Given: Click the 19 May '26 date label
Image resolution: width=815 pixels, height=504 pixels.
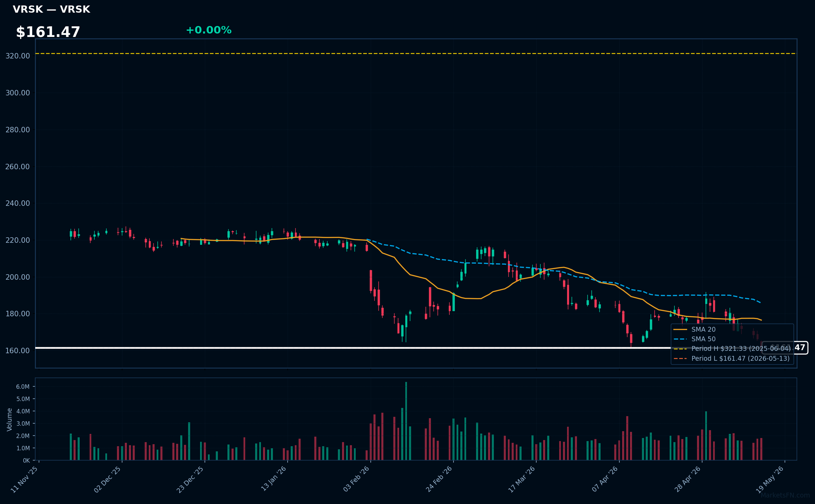Looking at the screenshot, I should click(770, 479).
